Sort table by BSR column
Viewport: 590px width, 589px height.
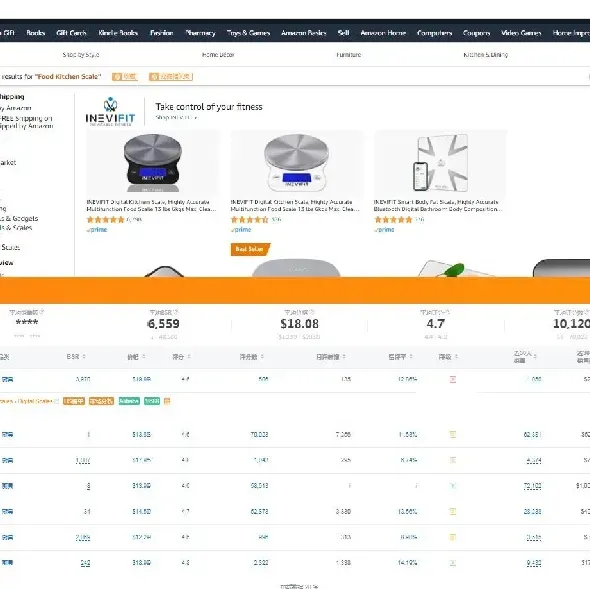click(76, 356)
